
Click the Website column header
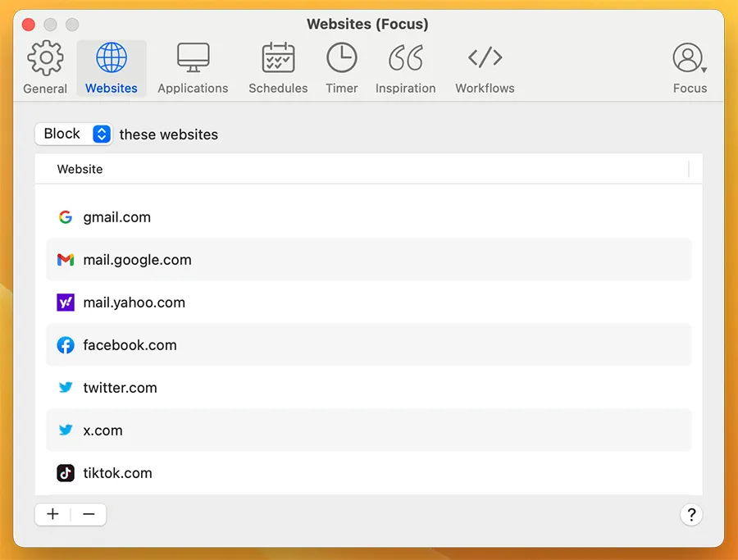pyautogui.click(x=80, y=169)
